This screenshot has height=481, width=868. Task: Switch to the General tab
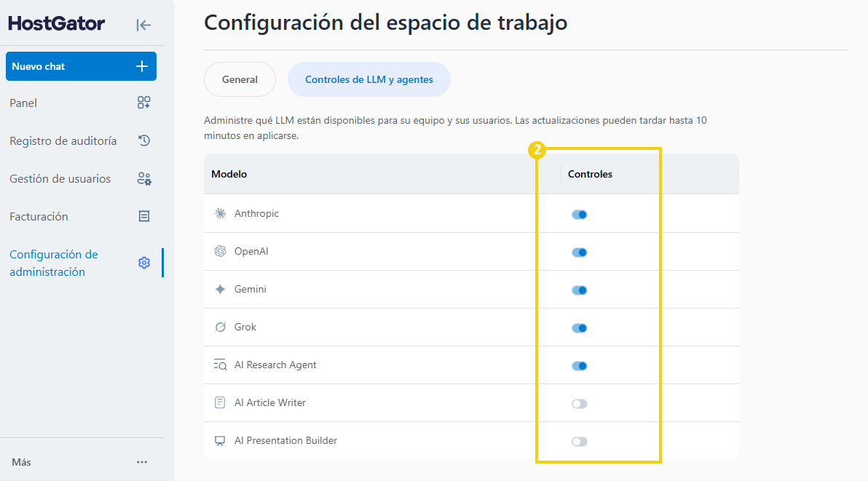point(240,79)
